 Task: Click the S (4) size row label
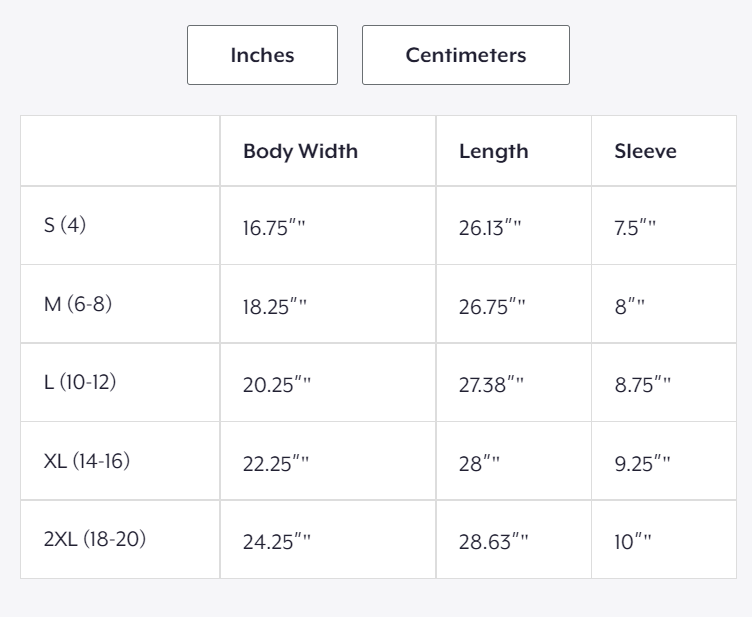tap(65, 225)
